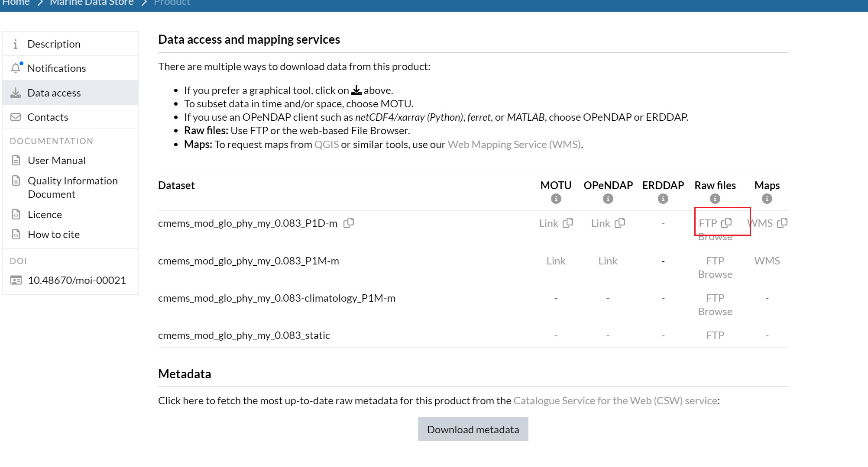Open MOTU Link for P1D-m dataset

(548, 223)
